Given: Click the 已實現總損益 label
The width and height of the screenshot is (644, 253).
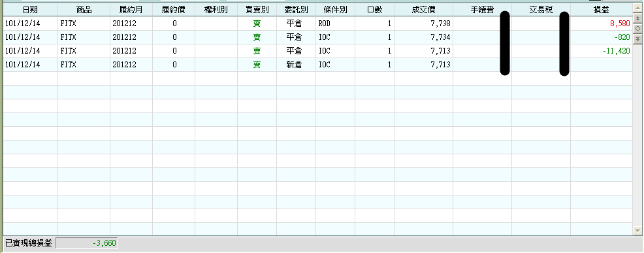Looking at the screenshot, I should (x=28, y=243).
